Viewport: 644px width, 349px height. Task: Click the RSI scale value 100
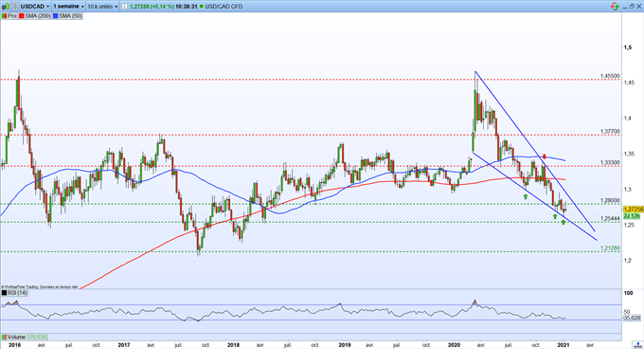[628, 293]
